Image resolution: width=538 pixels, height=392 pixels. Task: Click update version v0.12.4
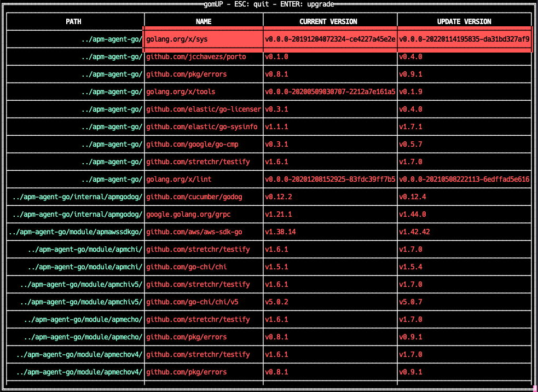413,197
